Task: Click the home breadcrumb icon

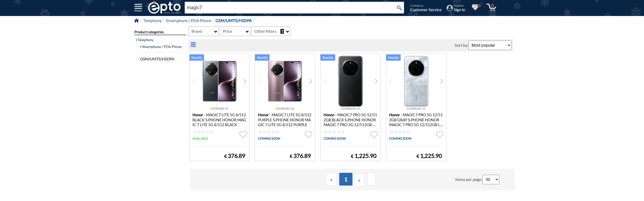Action: click(137, 21)
